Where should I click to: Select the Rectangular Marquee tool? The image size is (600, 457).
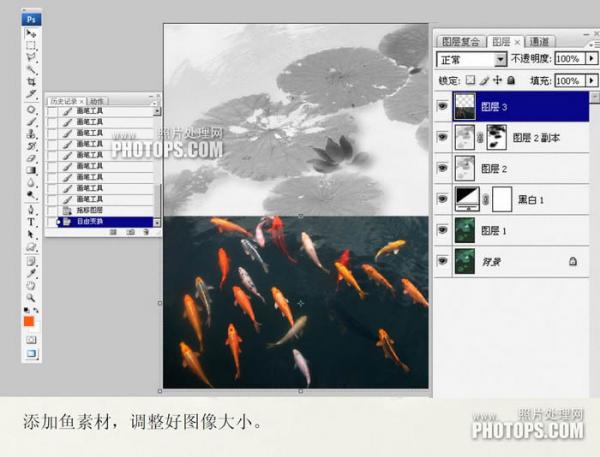31,46
